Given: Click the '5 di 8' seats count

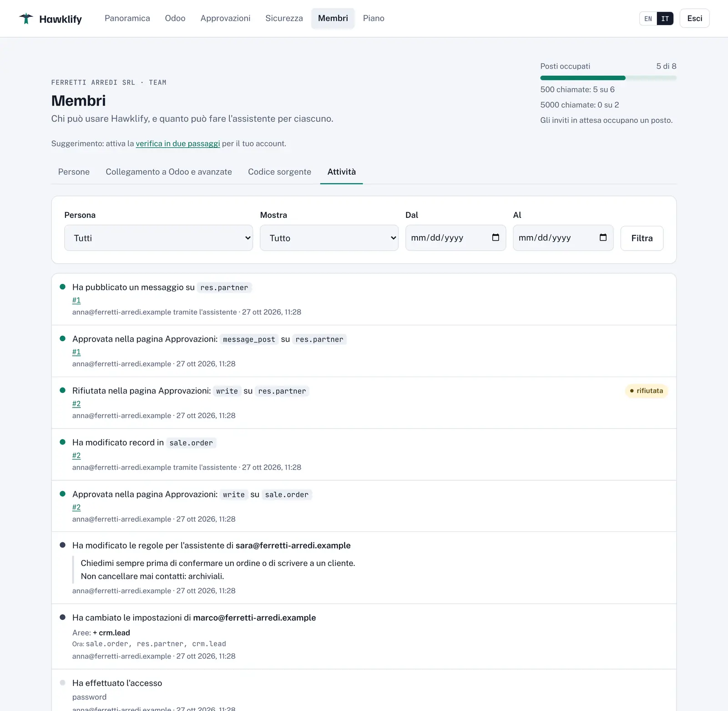Looking at the screenshot, I should click(666, 66).
